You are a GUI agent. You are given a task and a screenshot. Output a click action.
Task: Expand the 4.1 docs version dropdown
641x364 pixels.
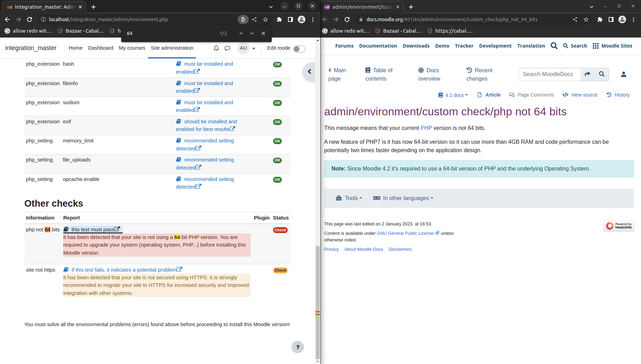point(453,95)
